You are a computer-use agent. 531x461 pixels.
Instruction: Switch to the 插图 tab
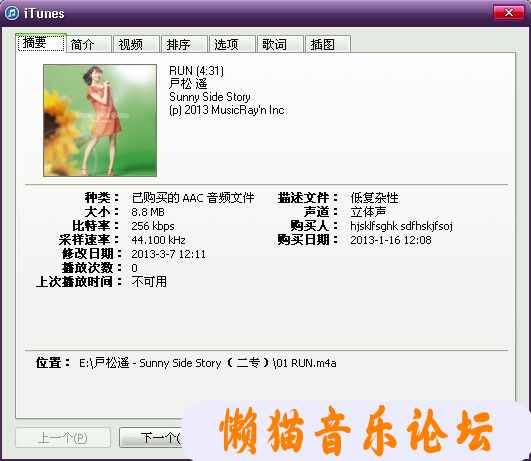328,44
